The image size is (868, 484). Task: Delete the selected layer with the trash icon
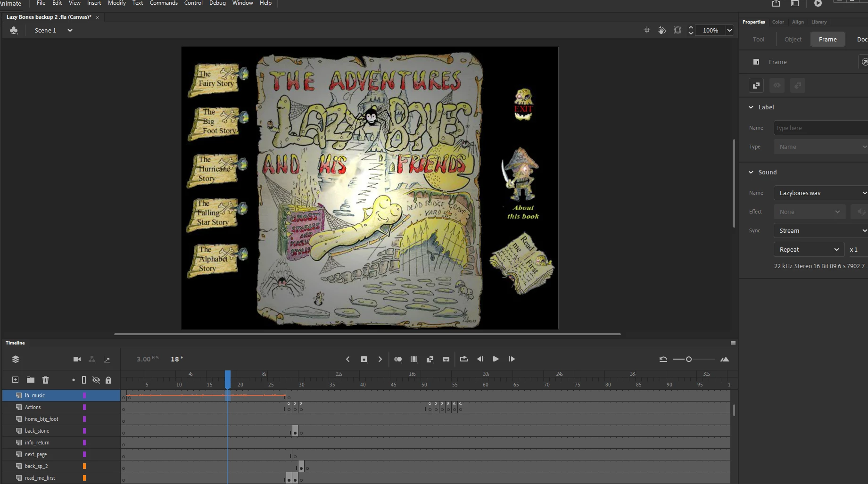tap(46, 380)
